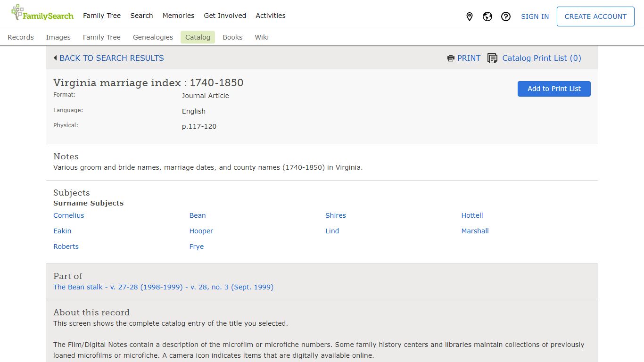644x362 pixels.
Task: Click the Surname Subjects heading
Action: click(x=88, y=203)
